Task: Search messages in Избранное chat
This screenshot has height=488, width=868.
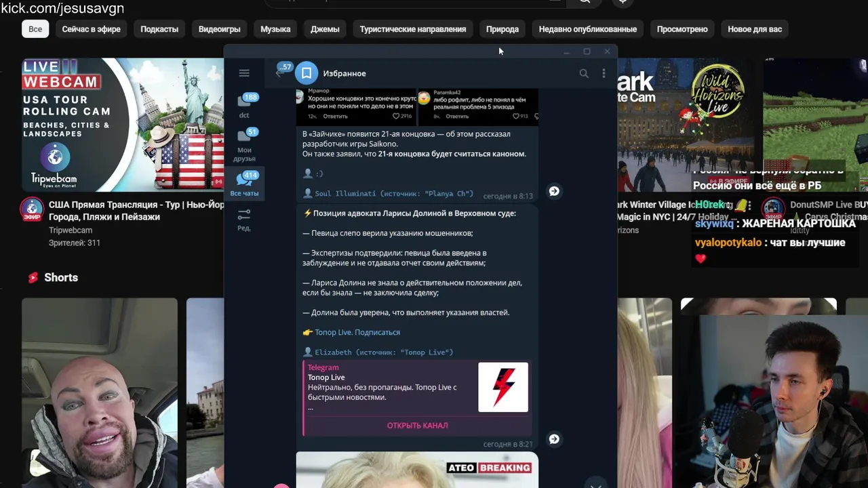Action: pos(584,73)
